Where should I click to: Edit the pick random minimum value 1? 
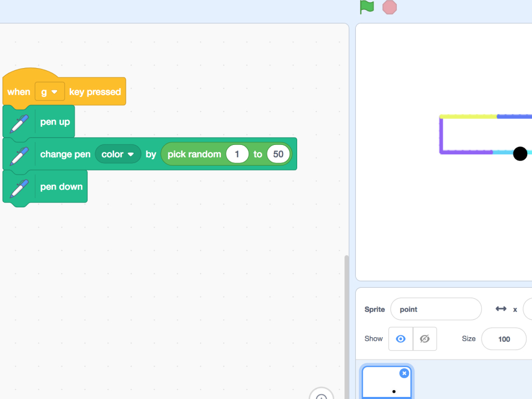pyautogui.click(x=237, y=154)
